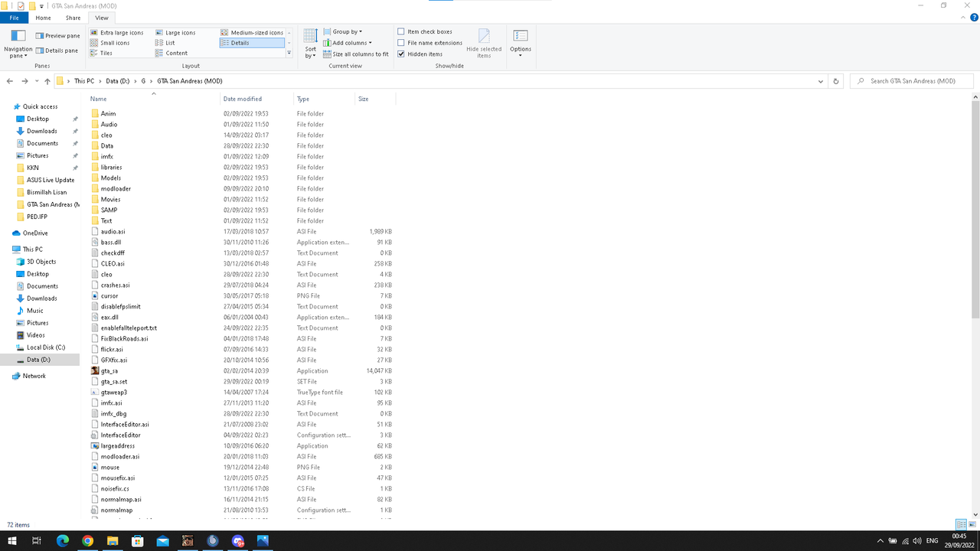Viewport: 980px width, 551px height.
Task: Go back to the previous folder
Action: pos(10,81)
